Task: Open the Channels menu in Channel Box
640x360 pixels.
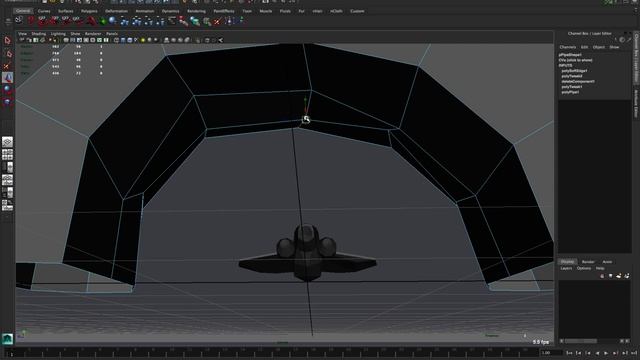Action: (x=568, y=47)
